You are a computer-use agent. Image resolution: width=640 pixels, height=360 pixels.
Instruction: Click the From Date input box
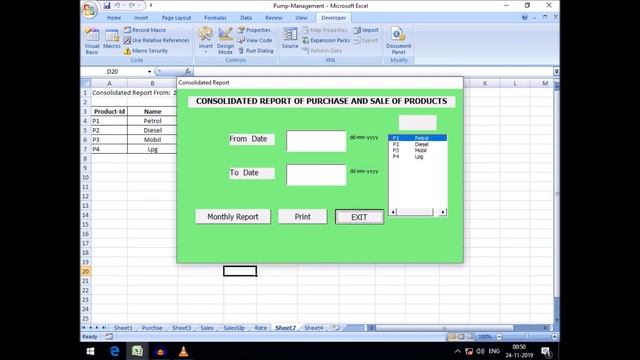(x=316, y=141)
